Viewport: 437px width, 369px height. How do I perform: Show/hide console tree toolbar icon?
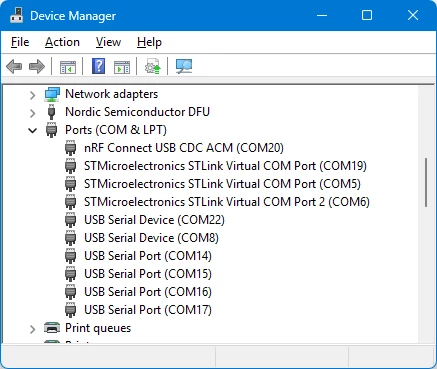(68, 67)
